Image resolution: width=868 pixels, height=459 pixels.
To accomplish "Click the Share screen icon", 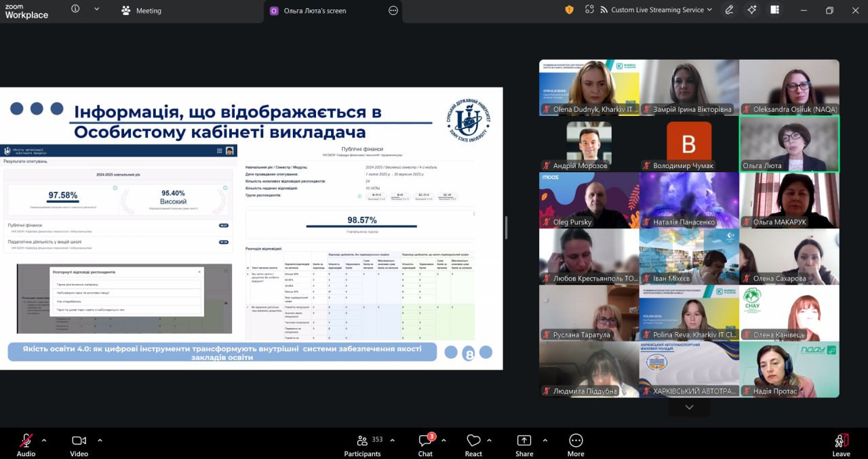I will click(524, 445).
